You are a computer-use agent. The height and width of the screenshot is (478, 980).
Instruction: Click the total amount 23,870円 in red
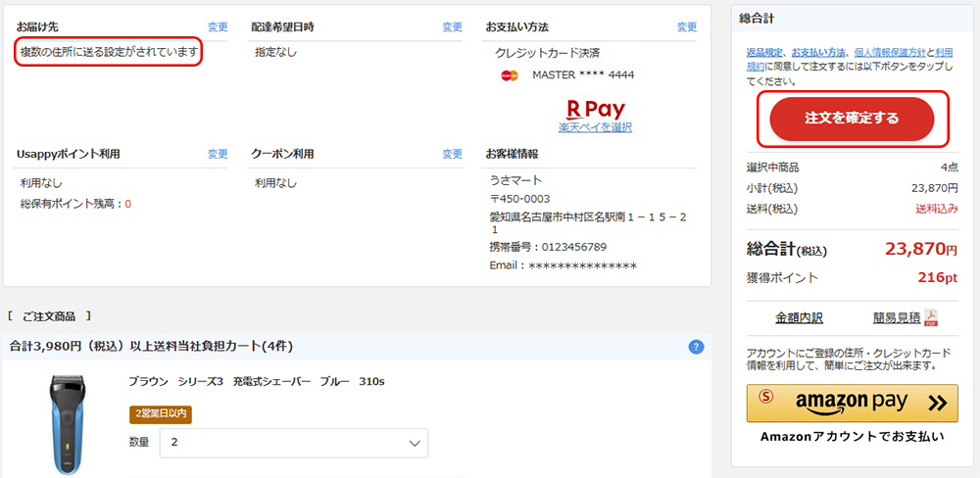point(920,250)
